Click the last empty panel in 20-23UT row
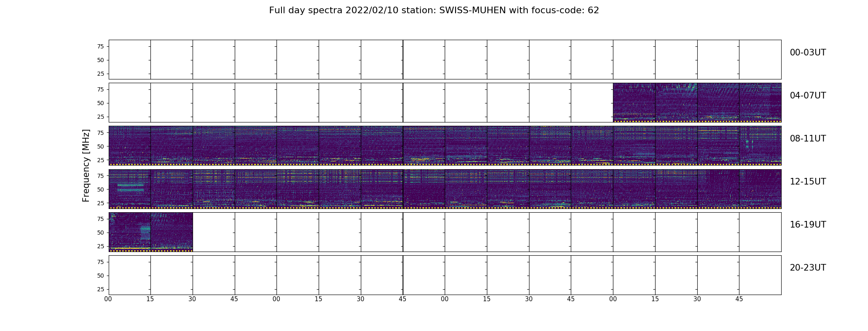 [761, 275]
